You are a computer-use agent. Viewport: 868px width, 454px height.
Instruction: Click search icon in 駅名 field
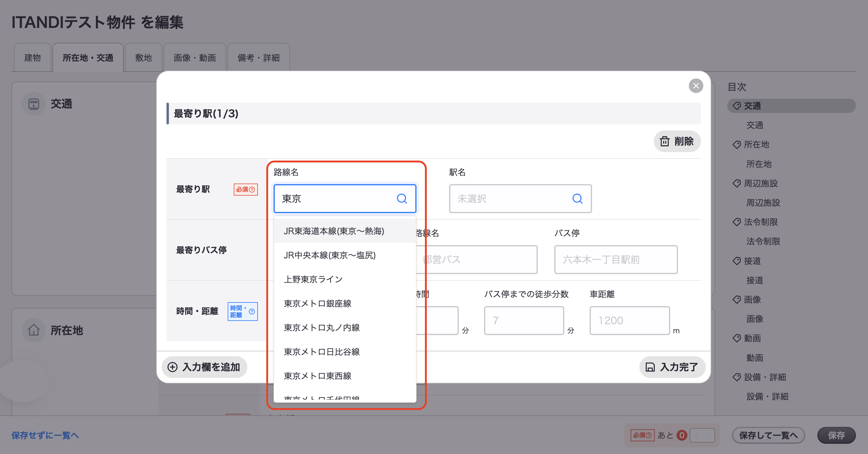577,199
